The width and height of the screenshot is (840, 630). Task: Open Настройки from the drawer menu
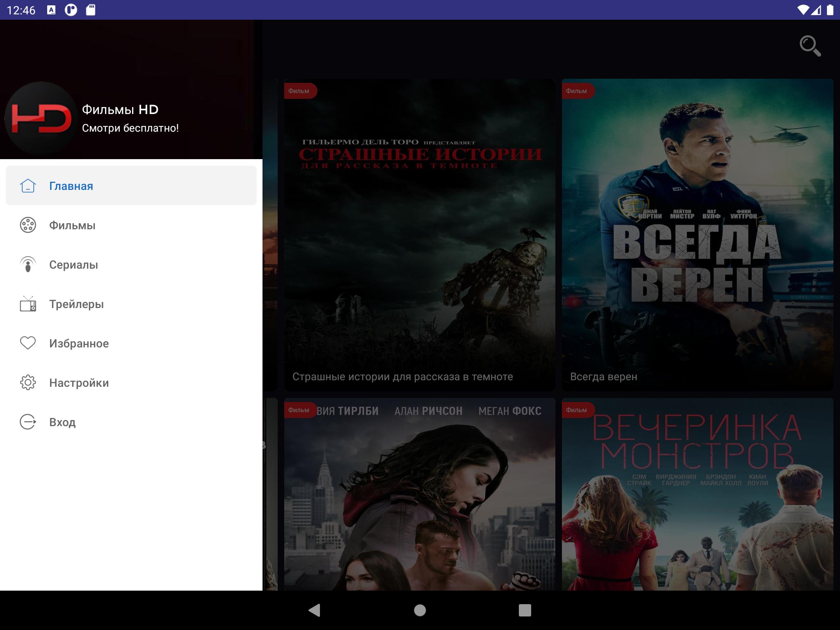click(131, 383)
